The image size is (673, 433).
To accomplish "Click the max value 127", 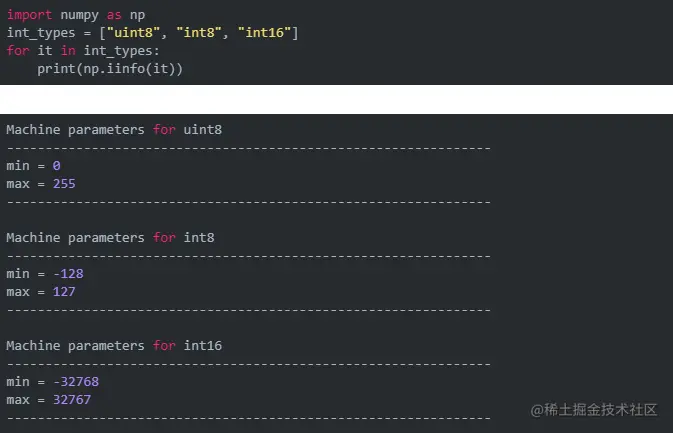I will pyautogui.click(x=63, y=292).
